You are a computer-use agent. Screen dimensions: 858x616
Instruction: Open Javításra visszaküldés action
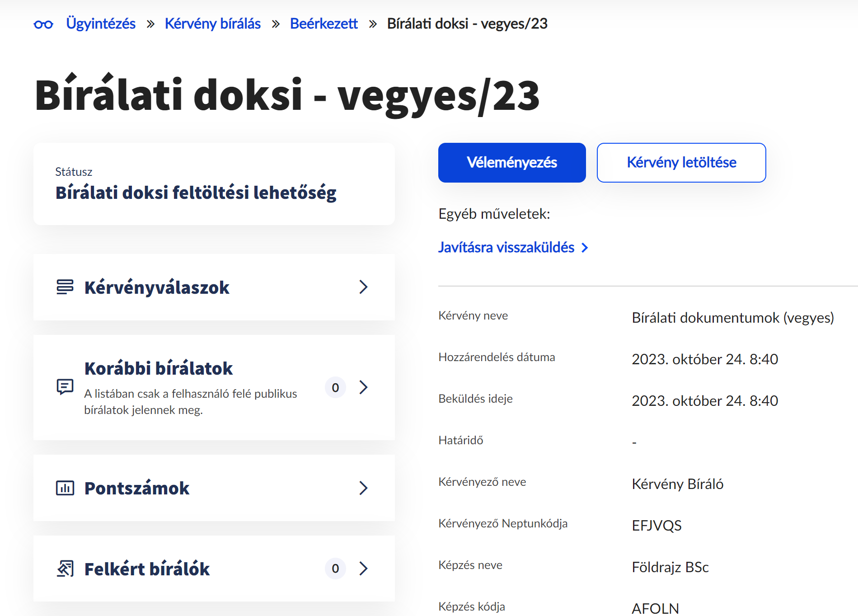[506, 247]
